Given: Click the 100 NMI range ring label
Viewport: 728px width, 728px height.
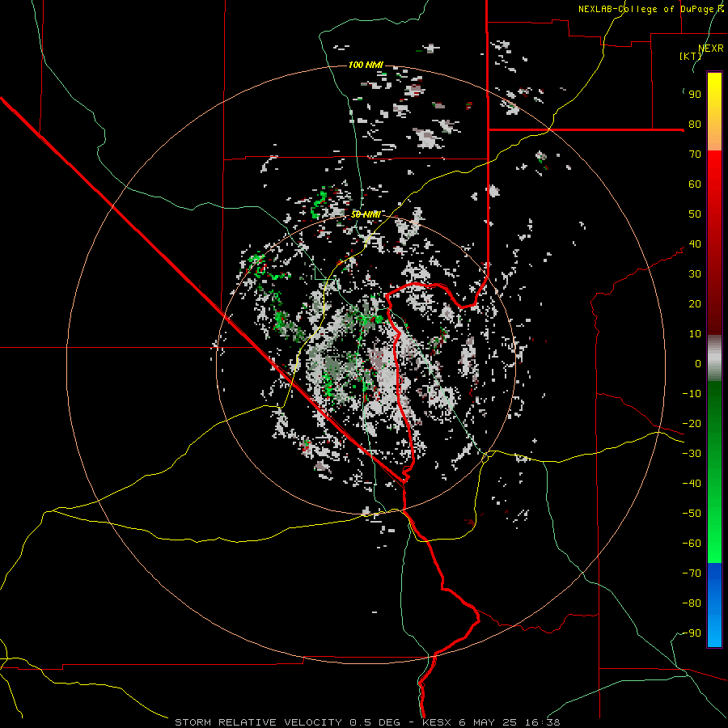Looking at the screenshot, I should (366, 65).
